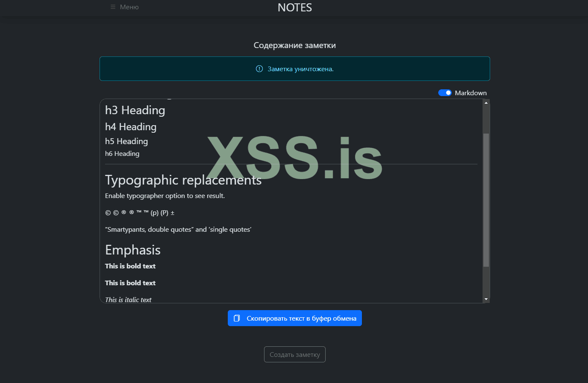Click the 'h3 Heading' text
This screenshot has height=383, width=588.
point(135,110)
